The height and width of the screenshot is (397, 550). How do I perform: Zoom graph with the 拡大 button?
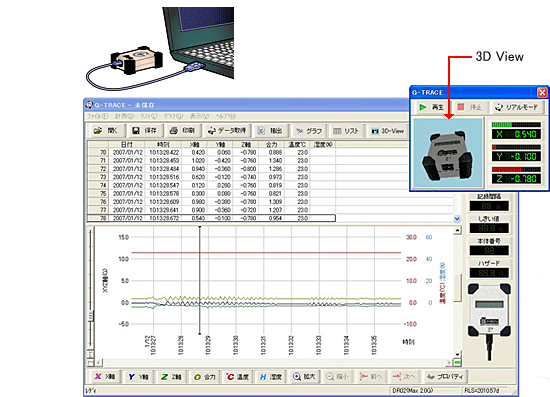click(x=304, y=377)
